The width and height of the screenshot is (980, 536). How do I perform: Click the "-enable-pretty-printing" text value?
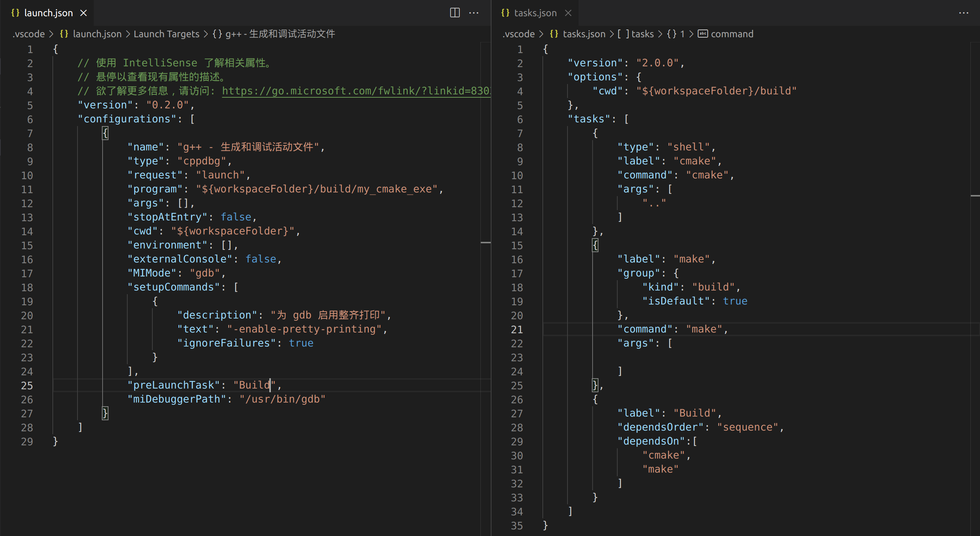coord(304,329)
